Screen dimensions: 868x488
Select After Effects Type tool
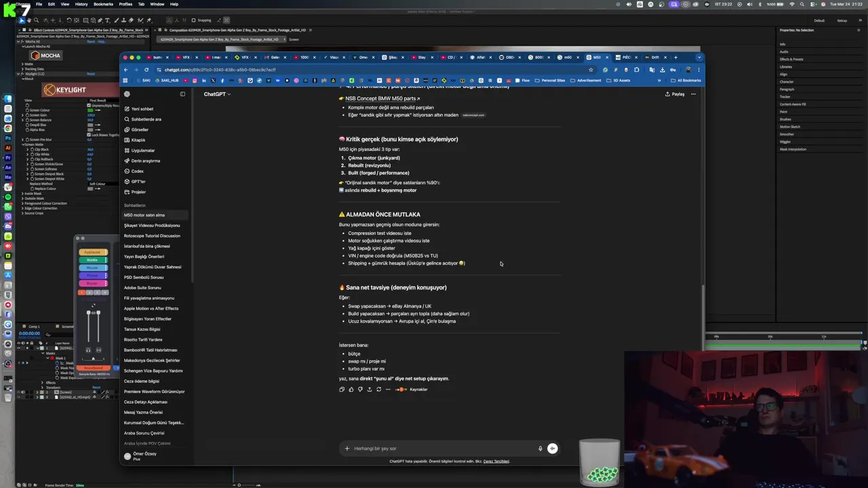[107, 20]
